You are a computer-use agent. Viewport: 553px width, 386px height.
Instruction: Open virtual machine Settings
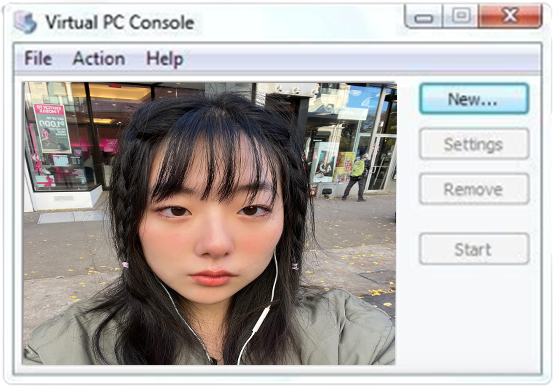[x=474, y=144]
